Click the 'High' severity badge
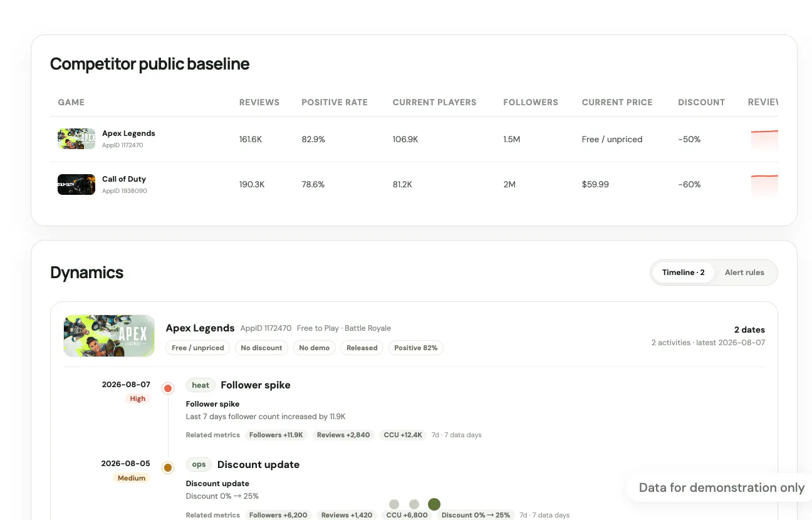This screenshot has width=812, height=520. [x=138, y=398]
